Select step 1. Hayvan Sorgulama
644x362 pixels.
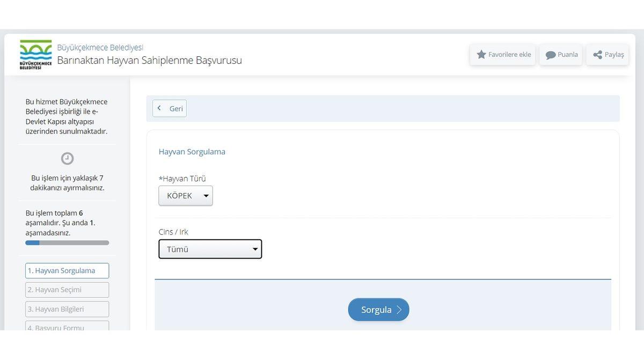coord(67,270)
